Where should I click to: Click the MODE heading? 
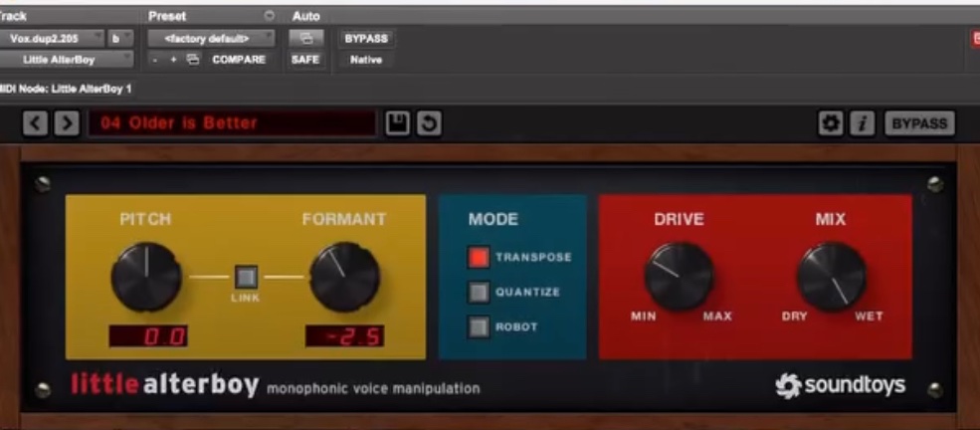[x=493, y=219]
